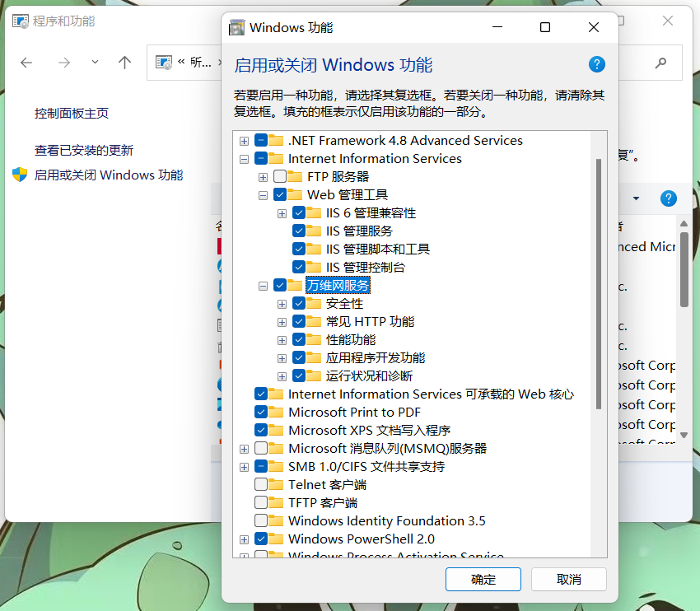
Task: Expand the 性能功能 node
Action: click(x=282, y=341)
